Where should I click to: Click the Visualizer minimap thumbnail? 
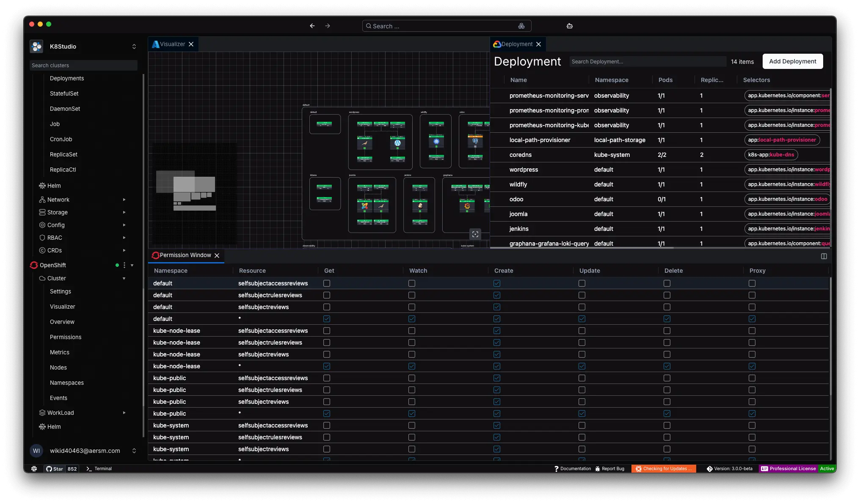(x=195, y=194)
